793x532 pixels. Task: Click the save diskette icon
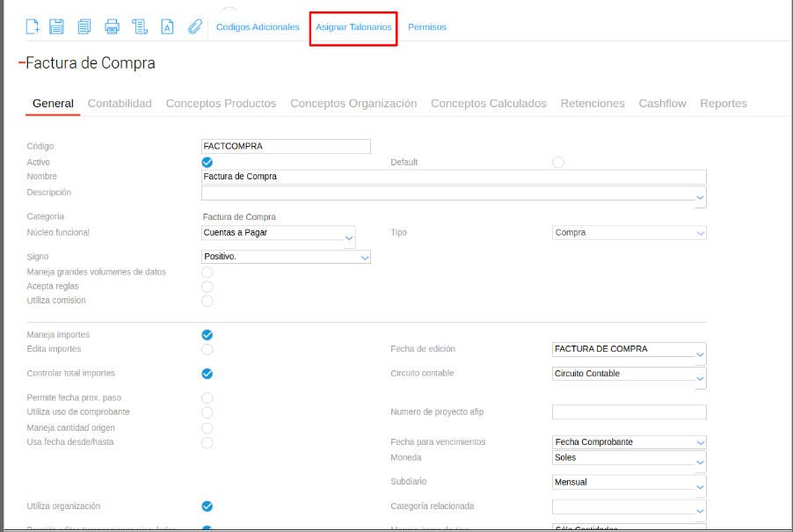tap(57, 26)
